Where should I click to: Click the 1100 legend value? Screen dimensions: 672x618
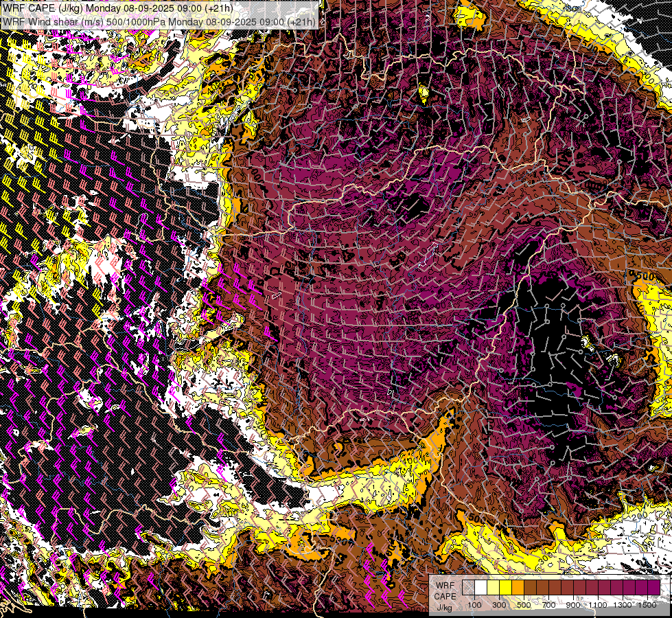click(598, 605)
